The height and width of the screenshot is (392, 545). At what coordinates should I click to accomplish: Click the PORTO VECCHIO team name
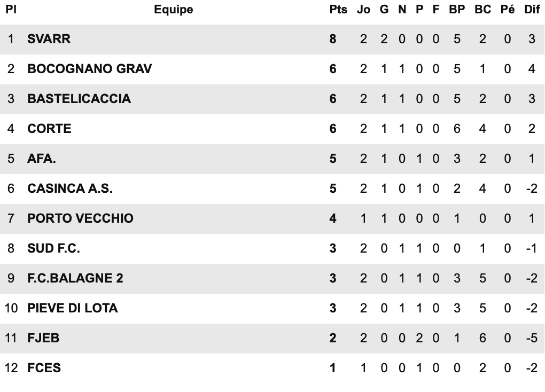point(80,218)
